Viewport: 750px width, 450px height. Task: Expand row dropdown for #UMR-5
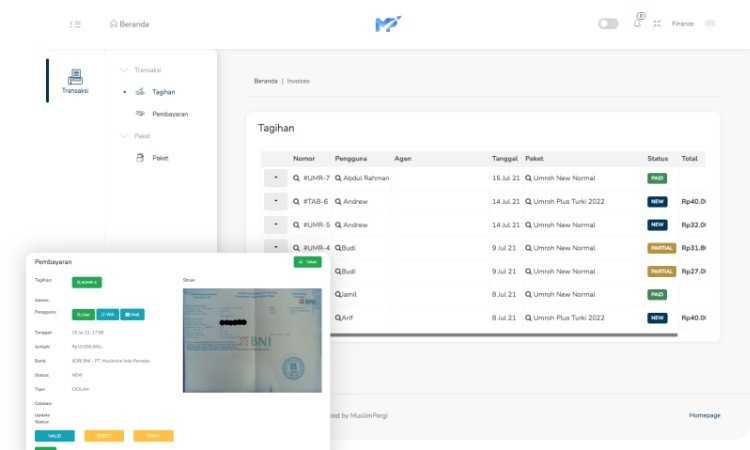(276, 225)
